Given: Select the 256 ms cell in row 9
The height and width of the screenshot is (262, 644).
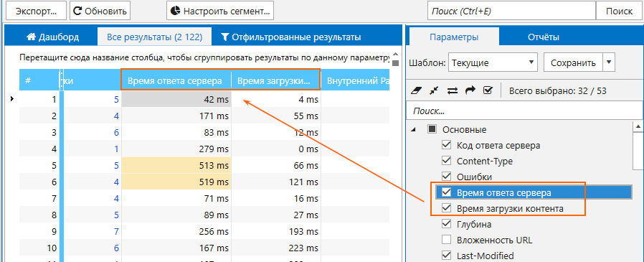Looking at the screenshot, I should 176,232.
